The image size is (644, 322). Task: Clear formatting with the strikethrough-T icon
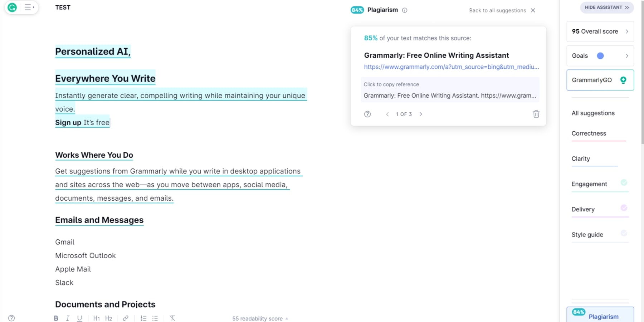point(172,318)
